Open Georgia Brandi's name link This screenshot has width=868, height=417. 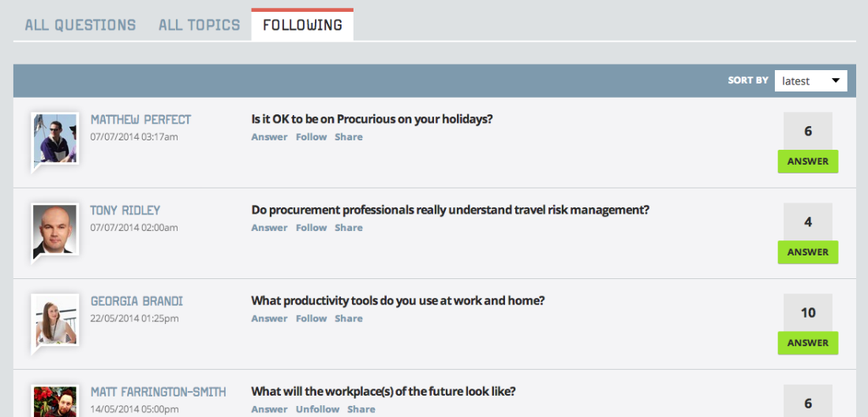[137, 301]
